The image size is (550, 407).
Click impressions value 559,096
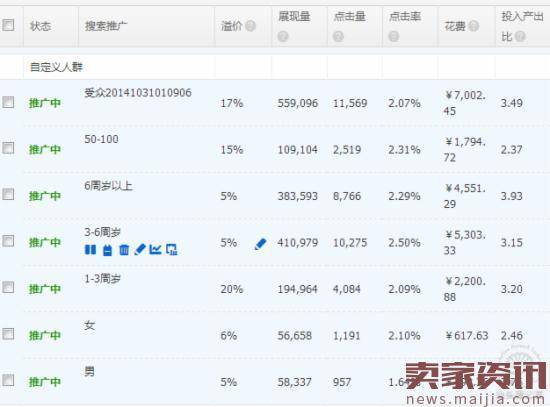tap(298, 103)
